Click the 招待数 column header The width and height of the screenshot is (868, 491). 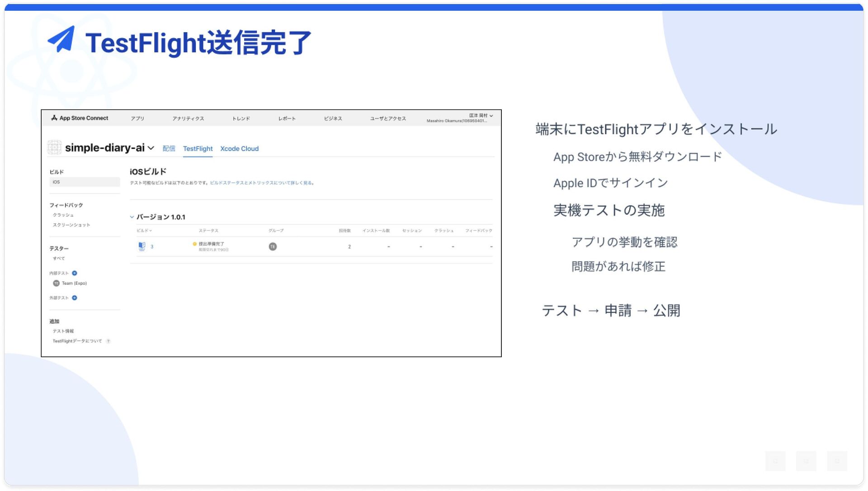click(345, 231)
